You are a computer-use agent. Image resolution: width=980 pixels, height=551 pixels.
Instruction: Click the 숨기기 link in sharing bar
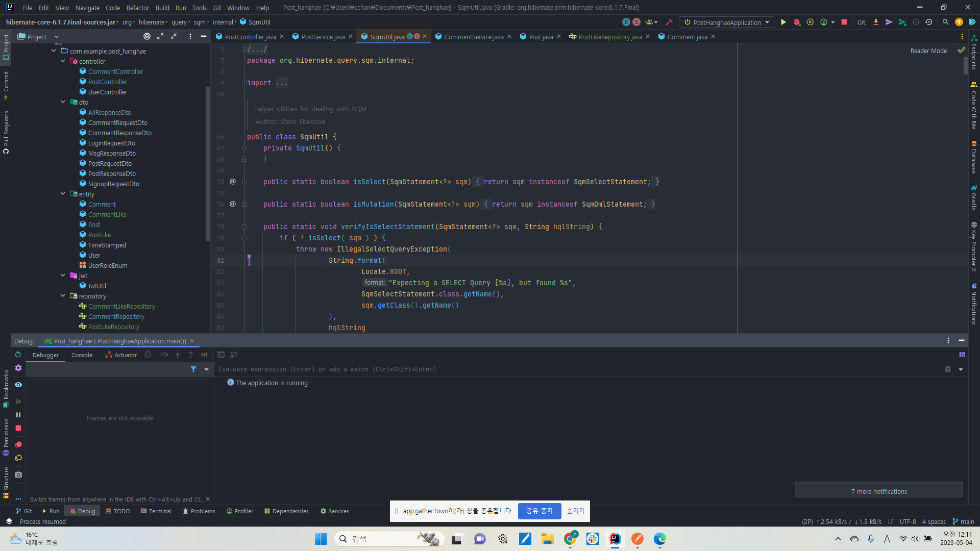click(x=575, y=511)
